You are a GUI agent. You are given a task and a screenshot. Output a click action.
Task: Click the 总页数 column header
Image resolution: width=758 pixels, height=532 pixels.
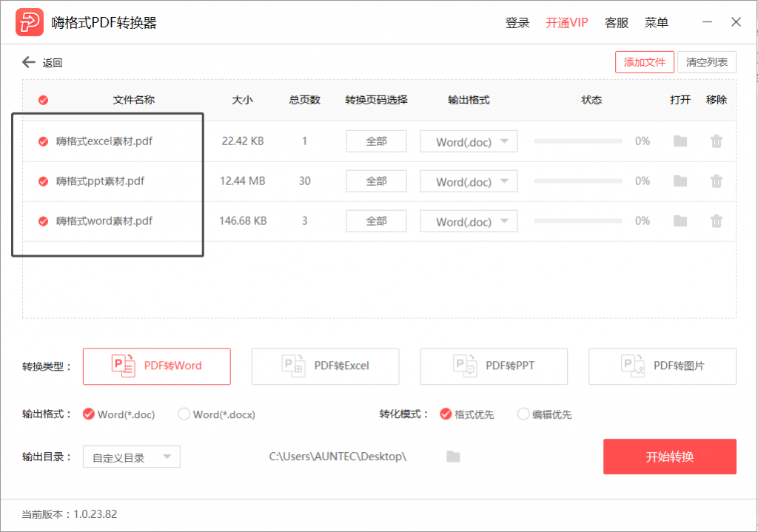(304, 100)
